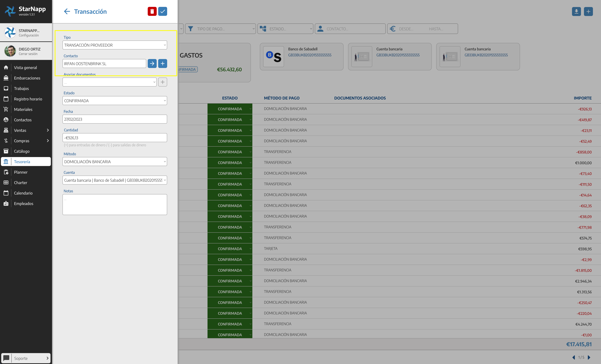Open Charter in the sidebar menu
Image resolution: width=601 pixels, height=364 pixels.
20,183
